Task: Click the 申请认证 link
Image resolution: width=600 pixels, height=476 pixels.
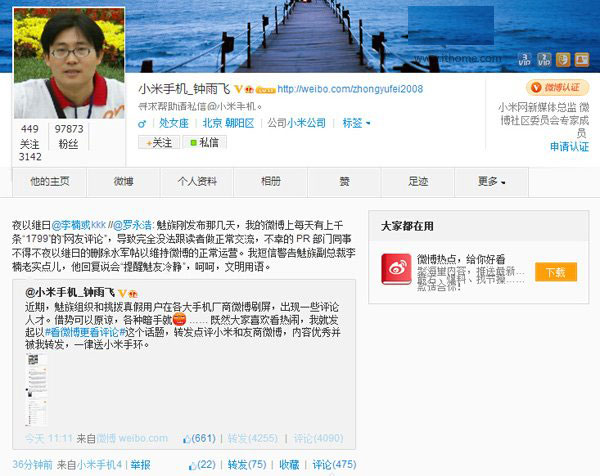Action: (x=569, y=147)
